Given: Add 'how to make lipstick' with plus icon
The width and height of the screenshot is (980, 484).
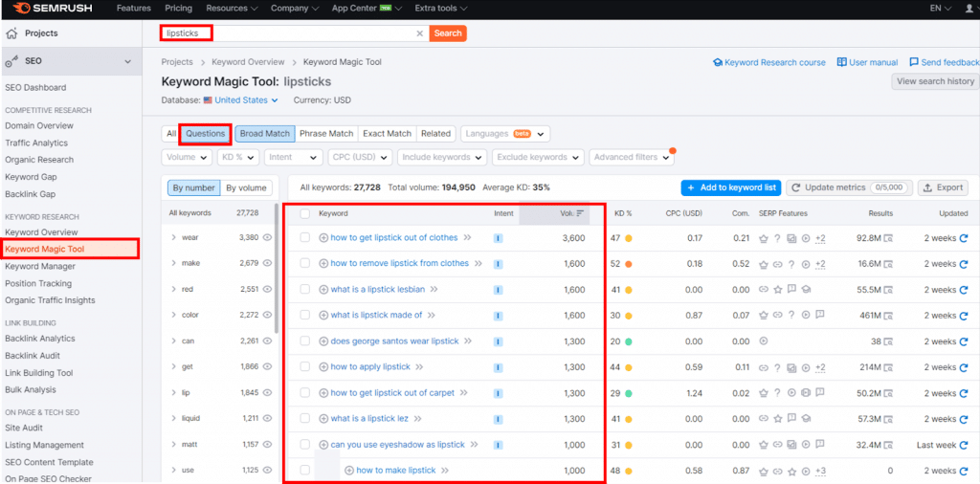Looking at the screenshot, I should pos(349,471).
